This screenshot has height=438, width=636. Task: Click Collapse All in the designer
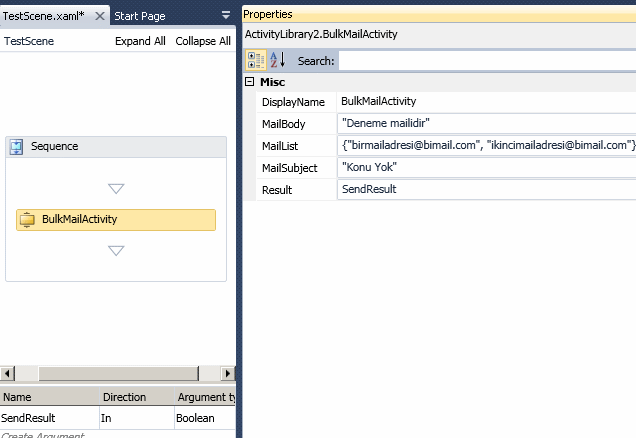click(x=203, y=41)
